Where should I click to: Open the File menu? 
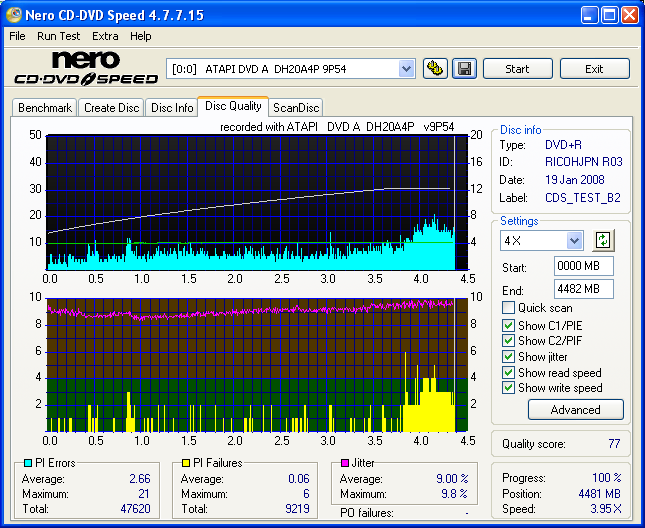click(17, 36)
